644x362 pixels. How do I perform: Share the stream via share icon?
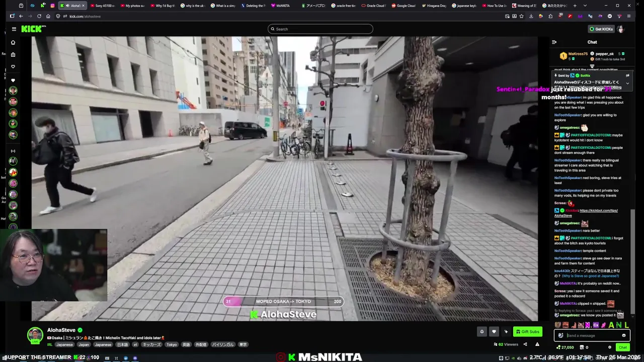[525, 344]
